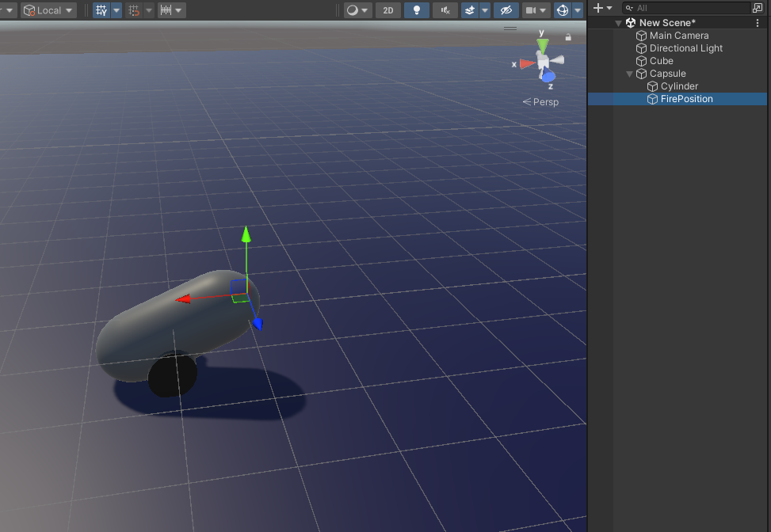
Task: Open Gizmos options dropdown arrow
Action: click(x=578, y=10)
